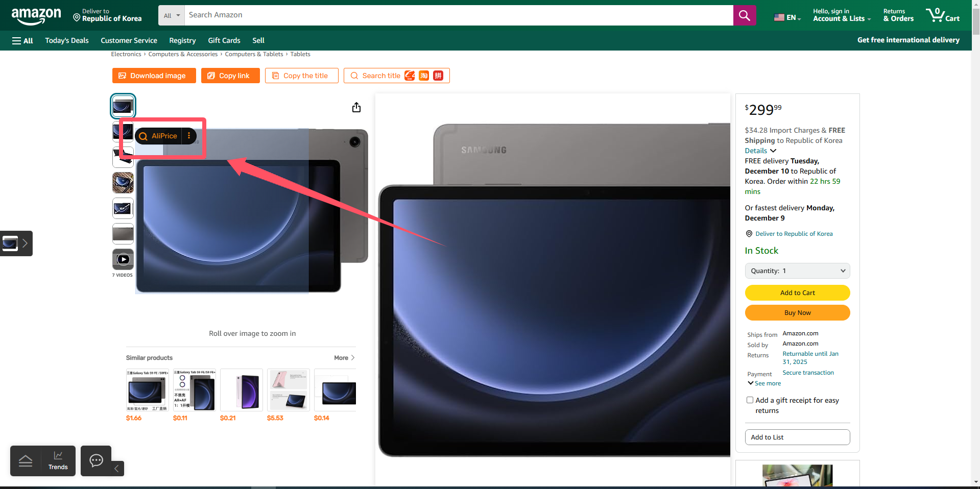The width and height of the screenshot is (980, 489).
Task: Select the grey tablet back thumbnail
Action: coord(123,234)
